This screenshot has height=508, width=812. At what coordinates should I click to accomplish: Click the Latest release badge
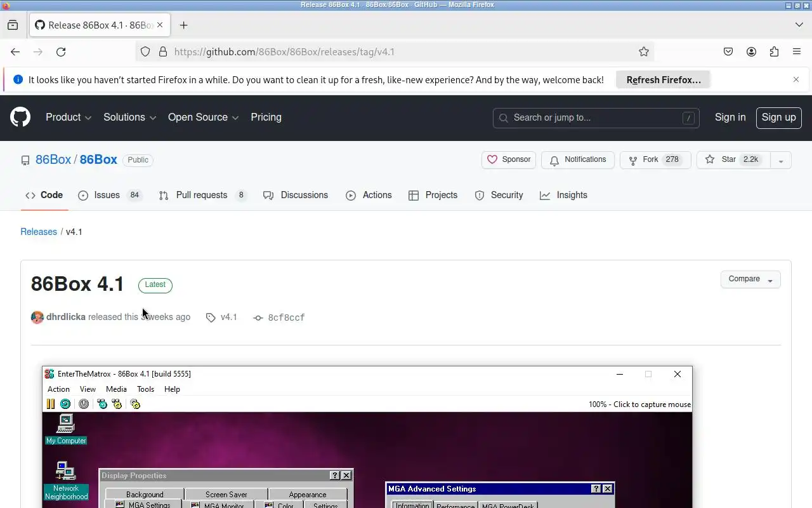pyautogui.click(x=155, y=284)
